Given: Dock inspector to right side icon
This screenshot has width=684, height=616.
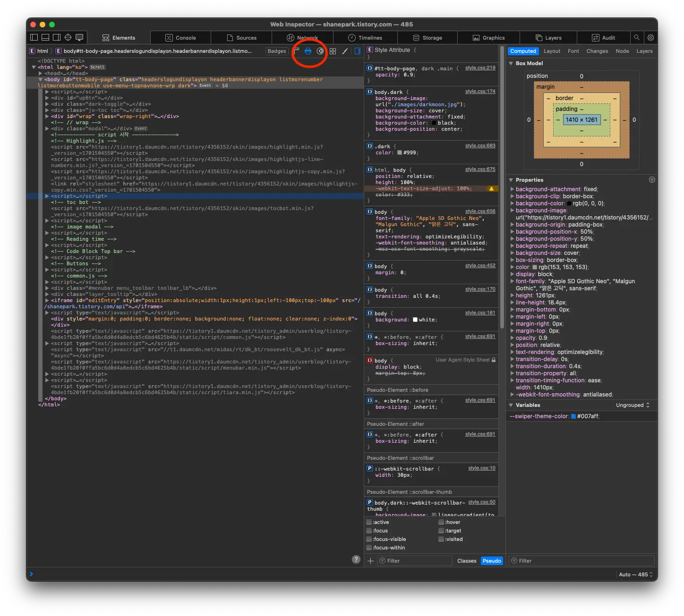Looking at the screenshot, I should coord(57,37).
